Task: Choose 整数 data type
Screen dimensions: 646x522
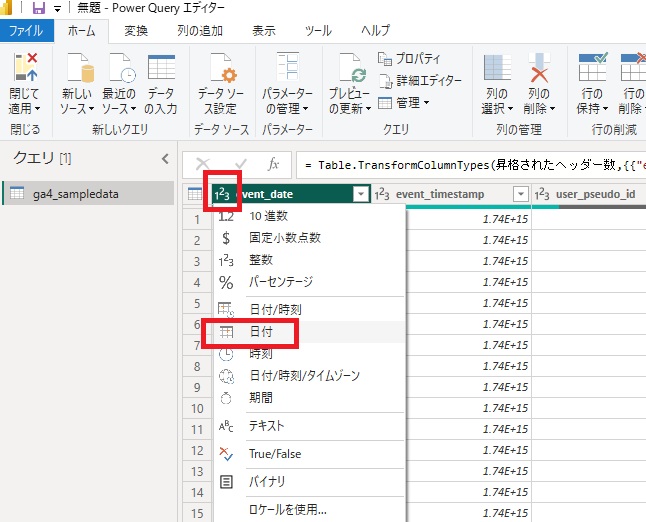Action: 309,260
